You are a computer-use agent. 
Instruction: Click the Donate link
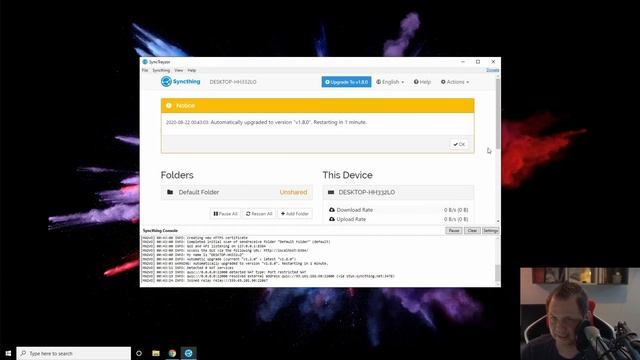(x=493, y=70)
